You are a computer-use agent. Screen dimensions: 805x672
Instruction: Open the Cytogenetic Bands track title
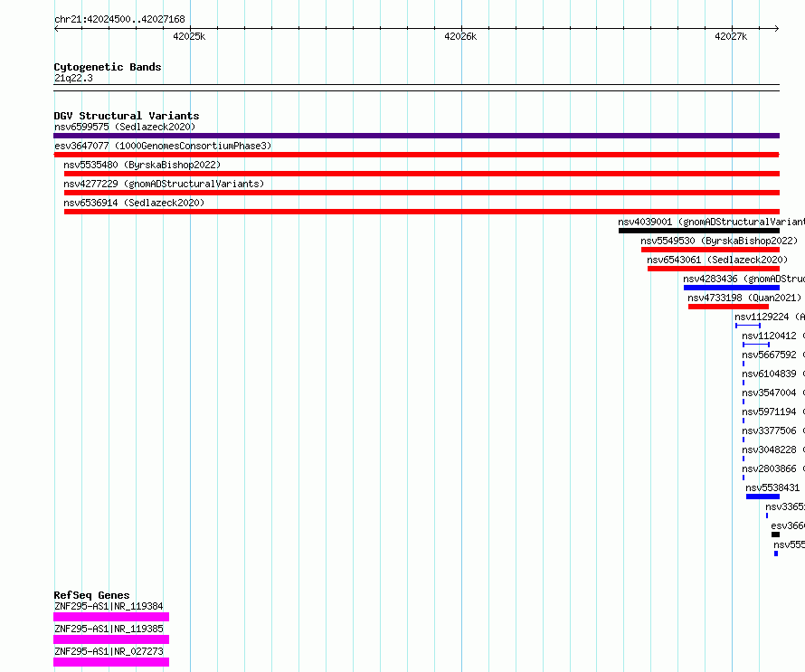(108, 67)
